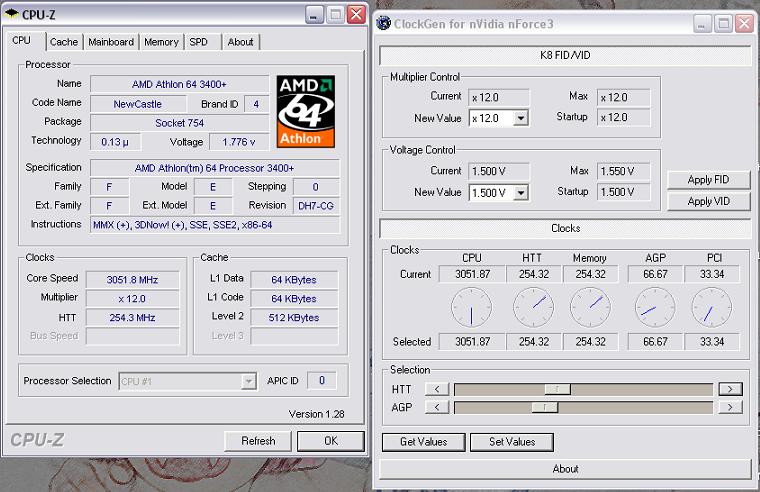Collapse the Clocks section header bar

565,228
